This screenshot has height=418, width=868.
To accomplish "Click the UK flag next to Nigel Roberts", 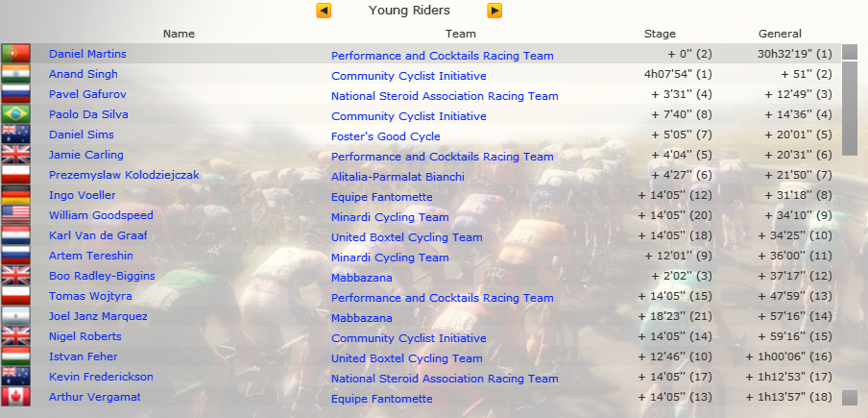I will coord(16,336).
